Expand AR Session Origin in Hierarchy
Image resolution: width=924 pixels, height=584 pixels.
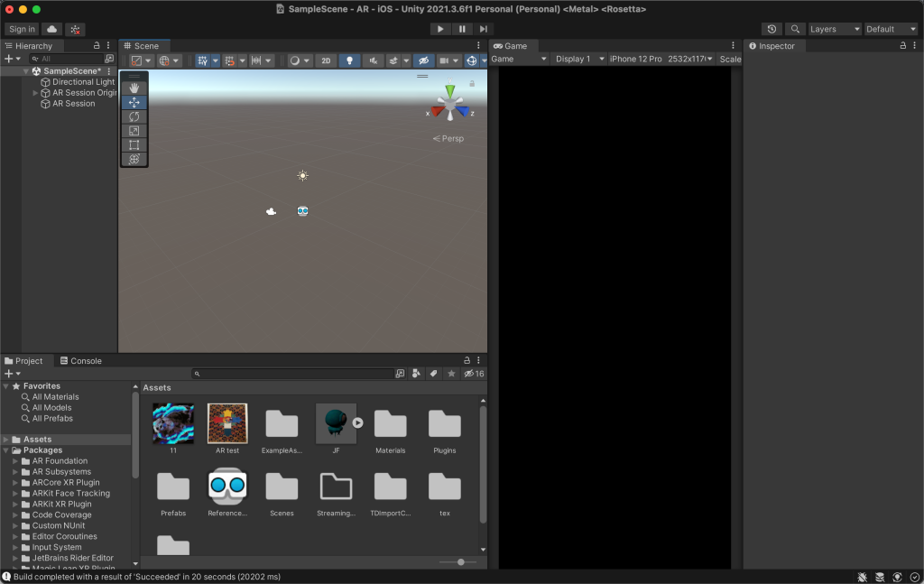pyautogui.click(x=35, y=93)
